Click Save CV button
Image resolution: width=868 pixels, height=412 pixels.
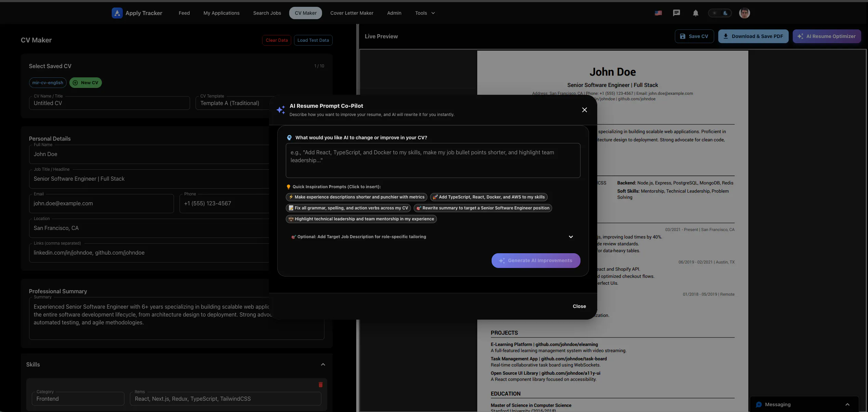(694, 36)
